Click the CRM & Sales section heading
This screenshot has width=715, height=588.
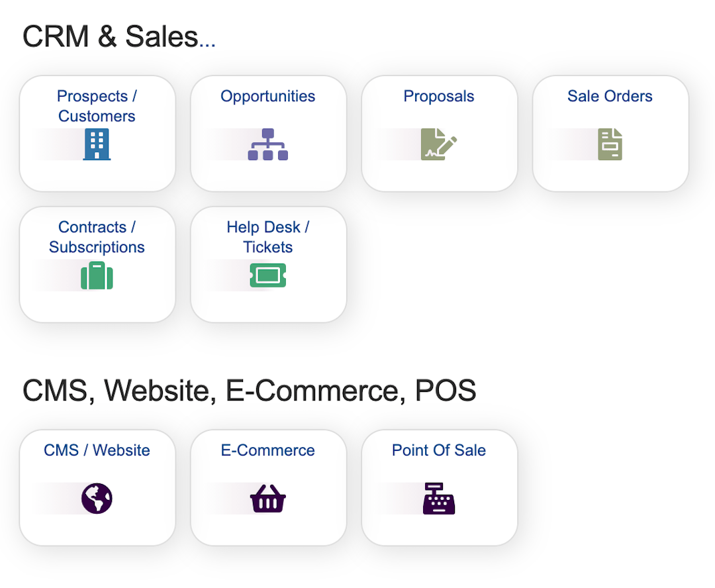click(110, 36)
